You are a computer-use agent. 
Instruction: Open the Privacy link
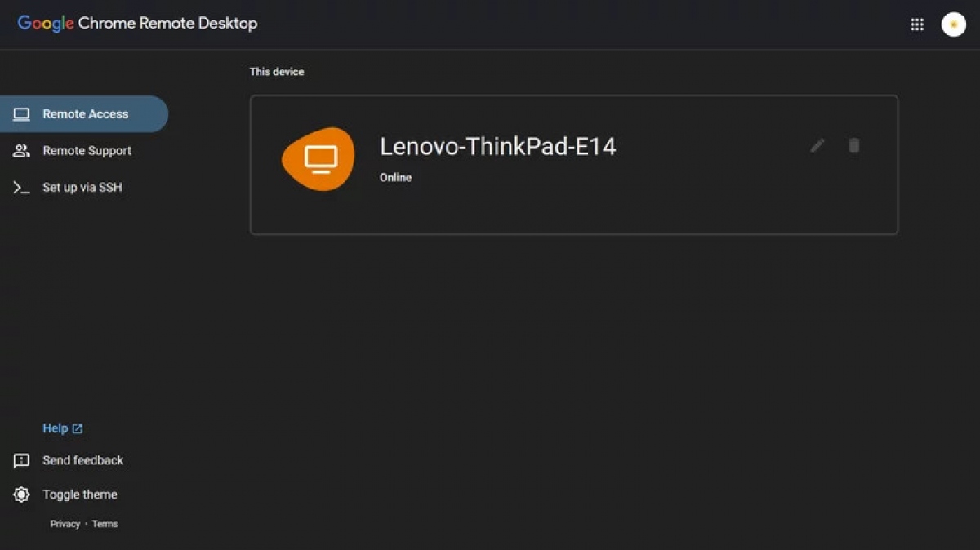pyautogui.click(x=65, y=524)
